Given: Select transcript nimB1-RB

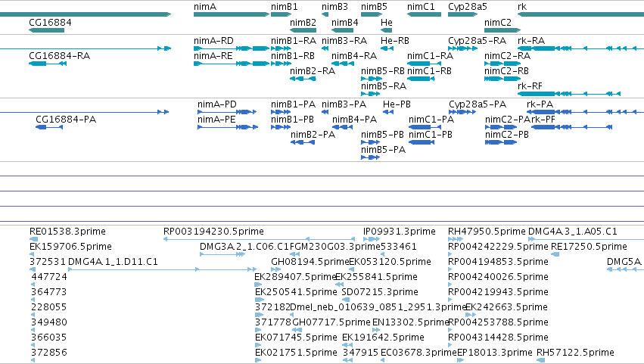Looking at the screenshot, I should pyautogui.click(x=282, y=64).
